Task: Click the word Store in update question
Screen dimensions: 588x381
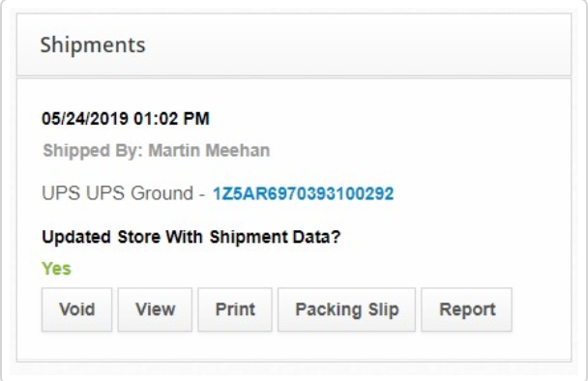Action: coord(138,237)
